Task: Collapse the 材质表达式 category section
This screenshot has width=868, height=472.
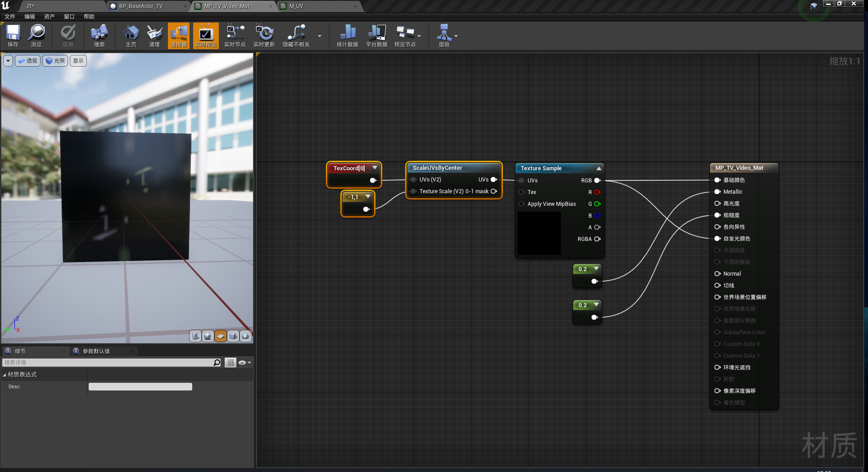Action: coord(5,375)
